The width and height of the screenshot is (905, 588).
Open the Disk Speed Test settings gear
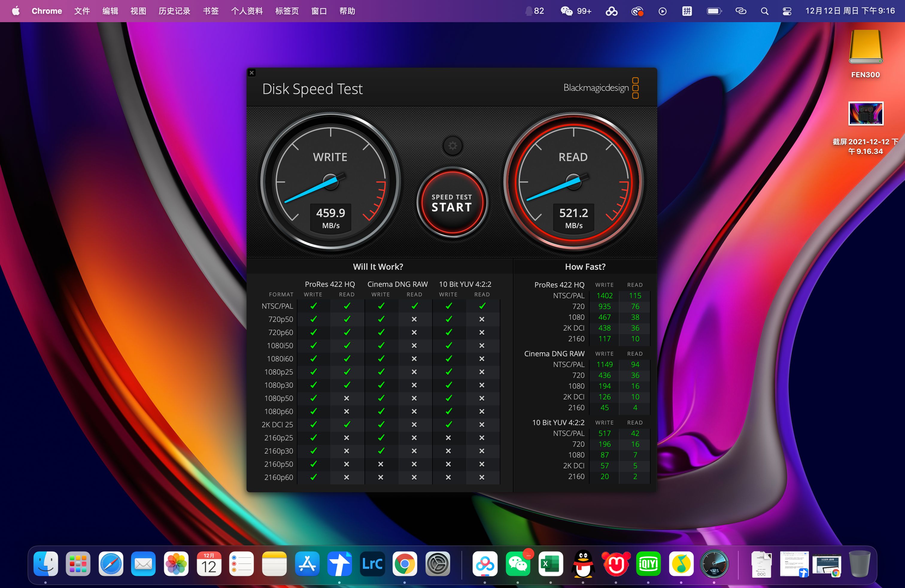[x=452, y=146]
